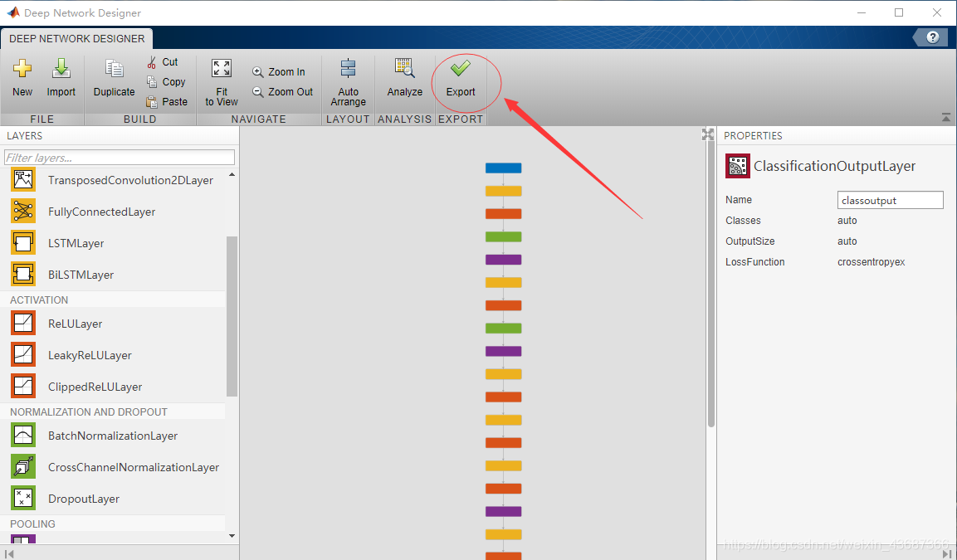Zoom Out of the canvas
This screenshot has height=560, width=957.
tap(282, 92)
